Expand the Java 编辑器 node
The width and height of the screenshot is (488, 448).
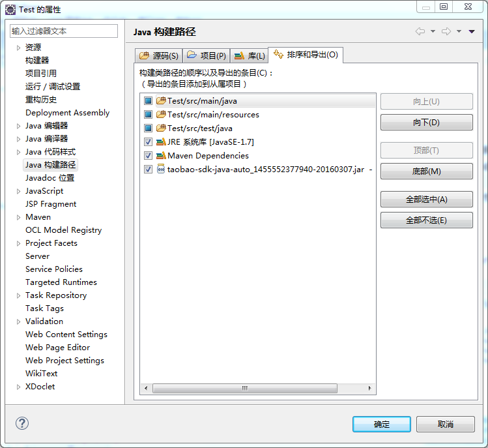pyautogui.click(x=18, y=126)
